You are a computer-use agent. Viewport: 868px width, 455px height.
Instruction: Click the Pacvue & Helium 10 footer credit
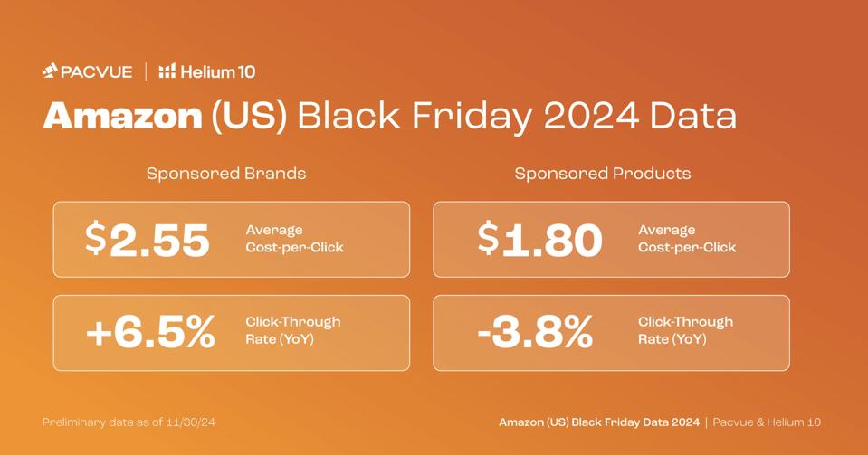[x=767, y=422]
